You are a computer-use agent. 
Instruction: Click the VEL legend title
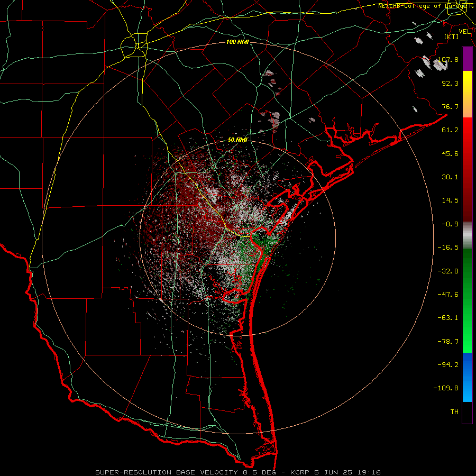coord(465,32)
